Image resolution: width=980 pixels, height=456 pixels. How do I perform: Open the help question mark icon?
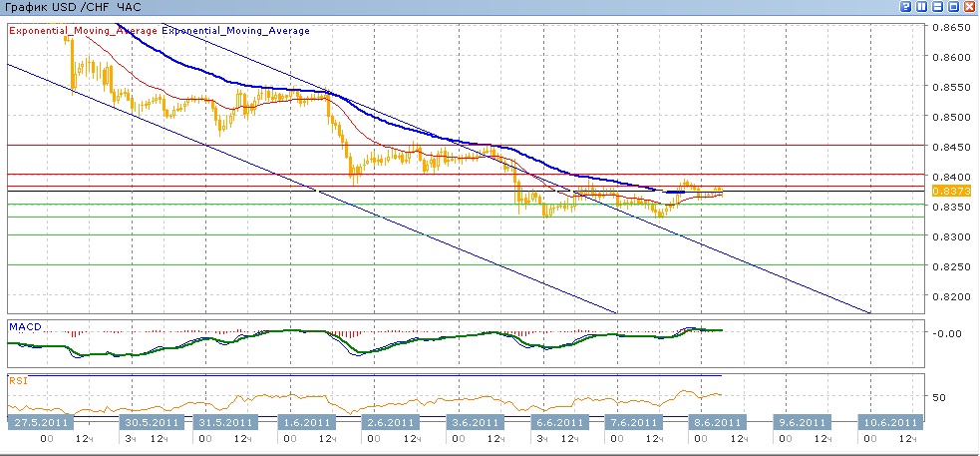coord(906,7)
